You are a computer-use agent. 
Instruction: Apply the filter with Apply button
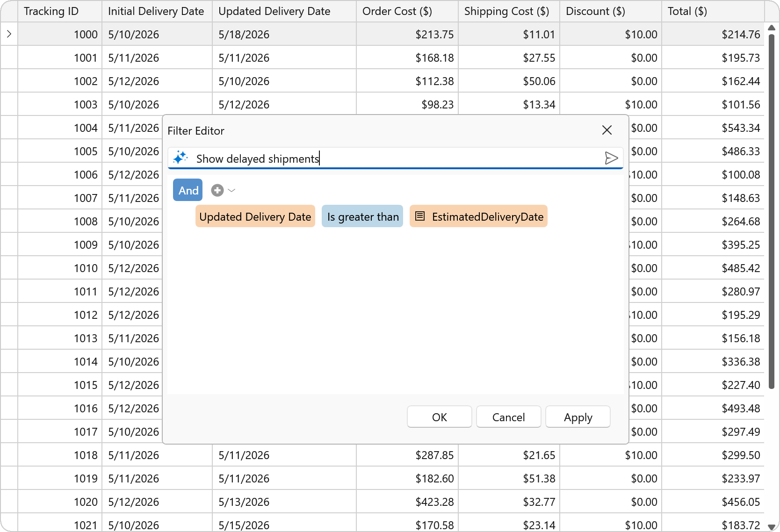coord(578,417)
